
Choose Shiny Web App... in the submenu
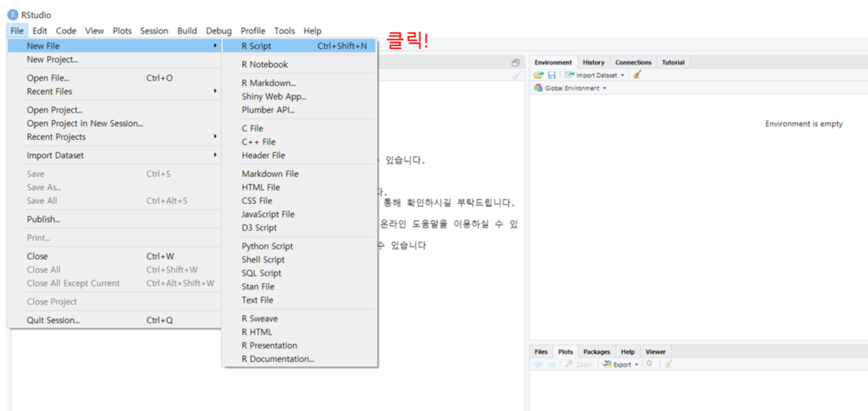[x=299, y=97]
